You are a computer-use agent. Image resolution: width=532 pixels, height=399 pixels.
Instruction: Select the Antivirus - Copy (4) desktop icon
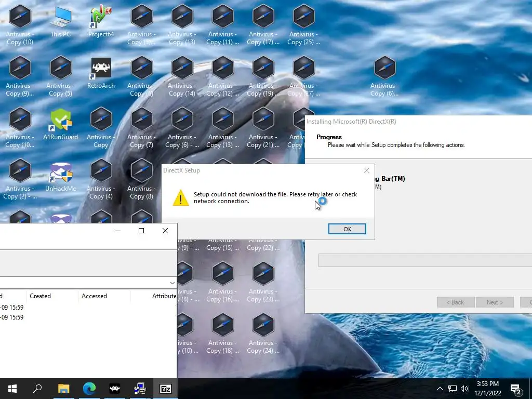pos(101,179)
